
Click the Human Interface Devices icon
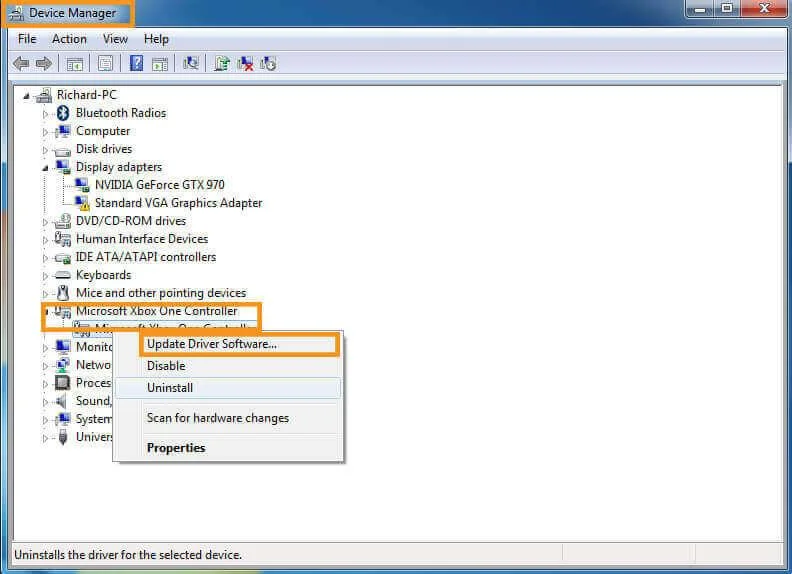pyautogui.click(x=63, y=239)
